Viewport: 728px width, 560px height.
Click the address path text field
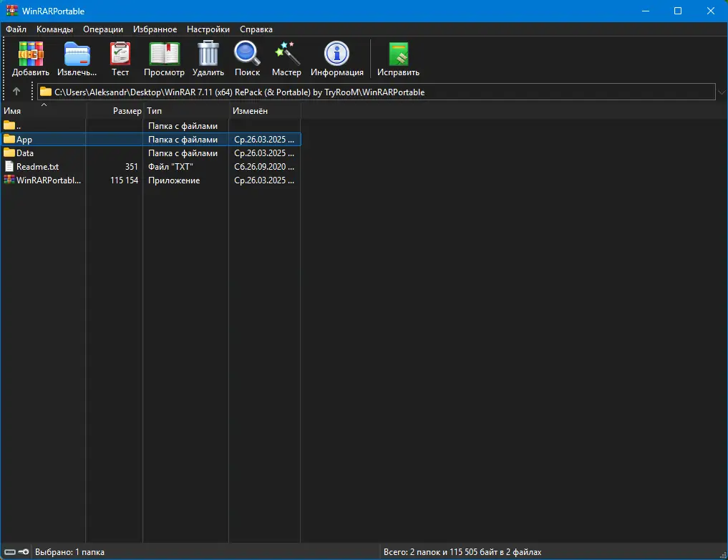377,92
